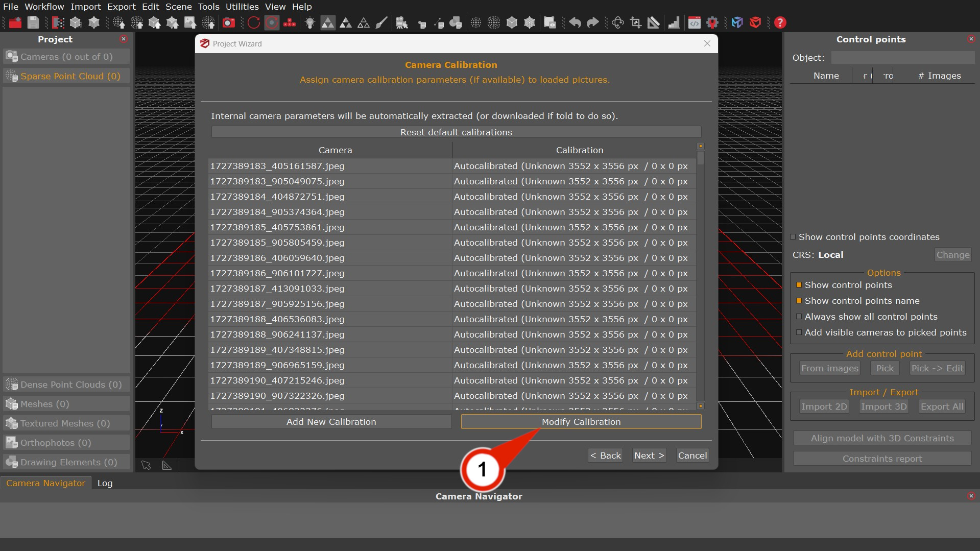Viewport: 980px width, 551px height.
Task: Open the code scripting window icon
Action: [694, 22]
